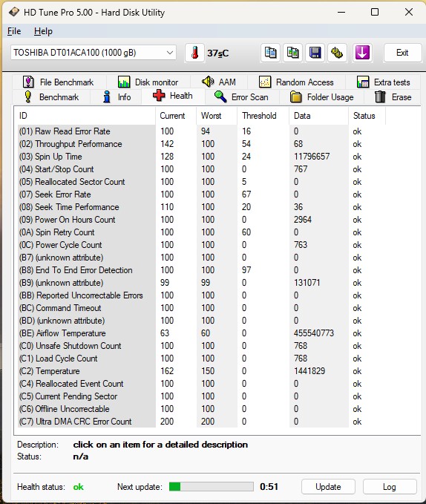The image size is (426, 504).
Task: Open the Help menu
Action: [x=43, y=31]
